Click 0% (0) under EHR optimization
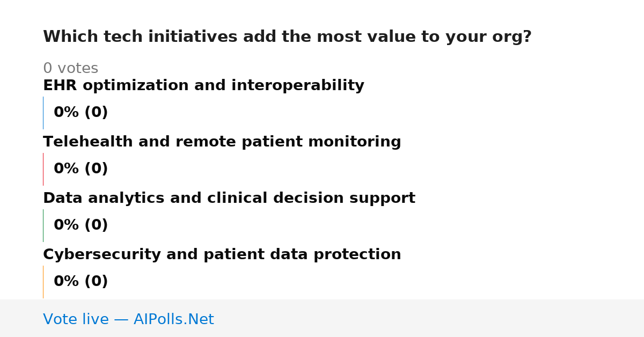 (x=80, y=113)
